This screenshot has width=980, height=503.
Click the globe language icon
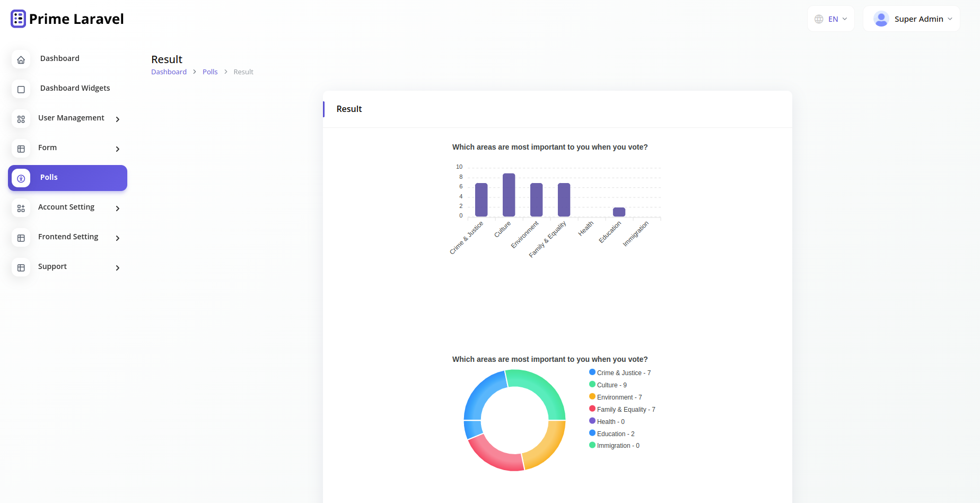pos(819,19)
